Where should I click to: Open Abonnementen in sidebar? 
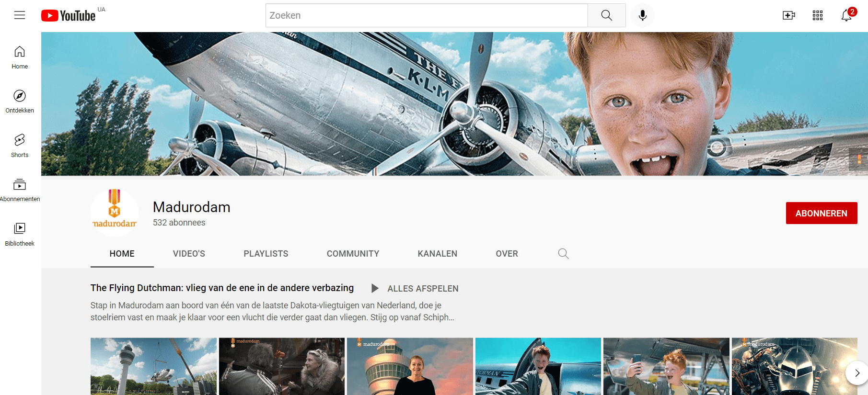(x=20, y=190)
